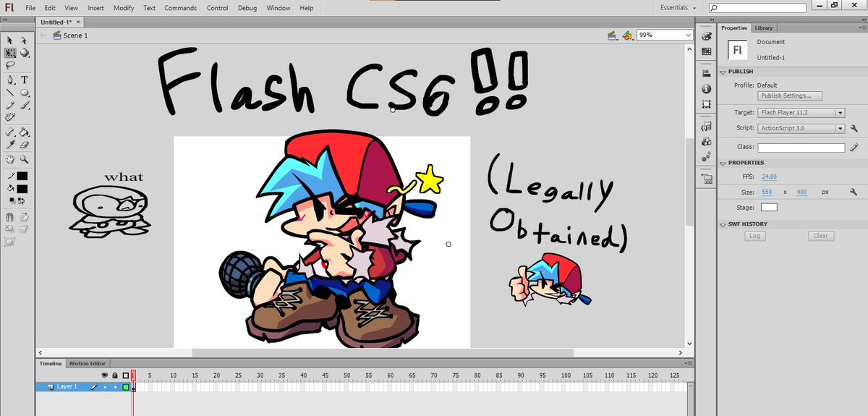
Task: Open the Transform panel icon
Action: click(x=706, y=104)
